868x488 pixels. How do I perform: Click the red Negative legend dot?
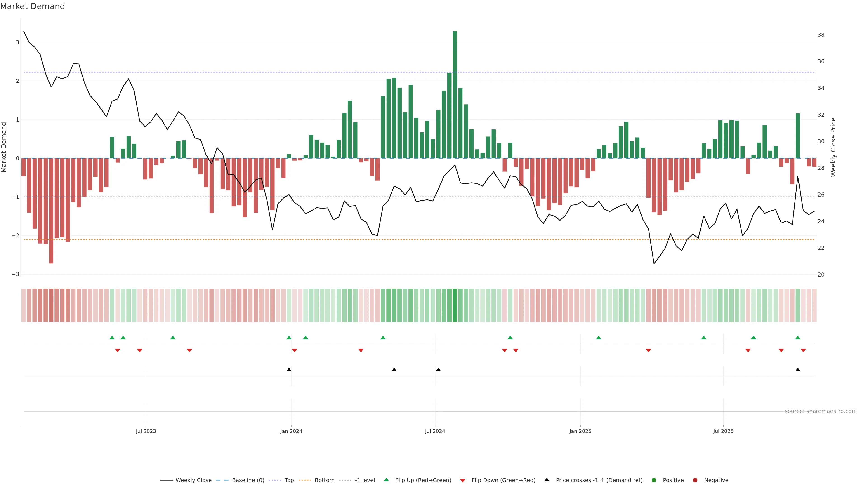pos(695,480)
